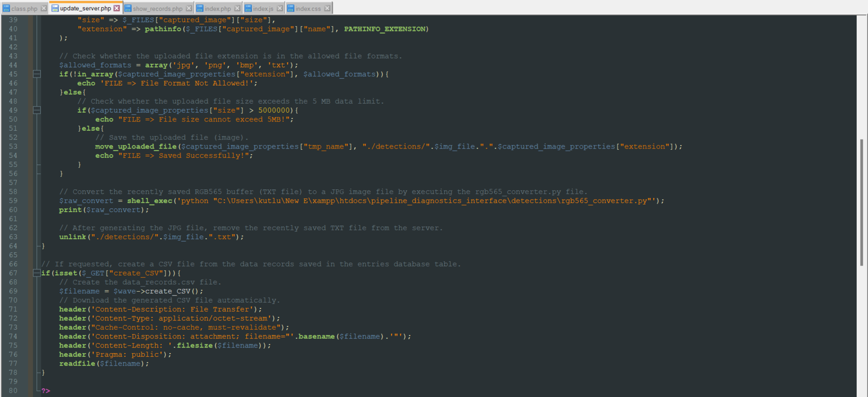Select the update_server.php tab

[x=85, y=8]
